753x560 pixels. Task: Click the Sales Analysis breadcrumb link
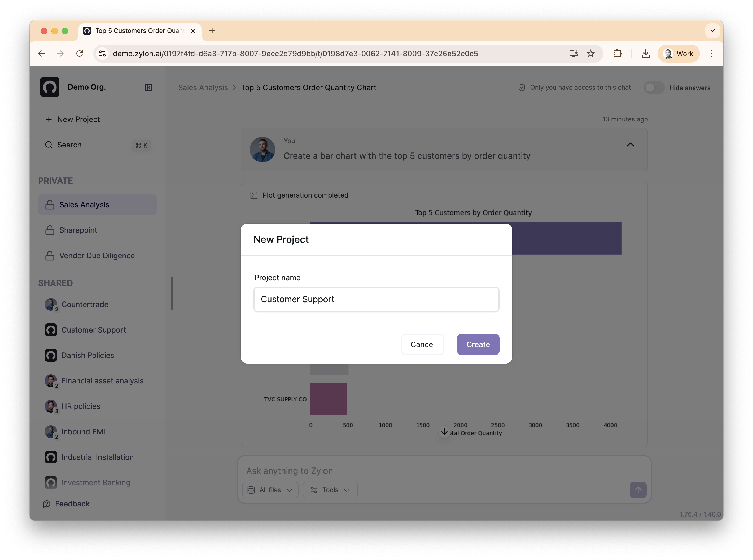click(203, 87)
